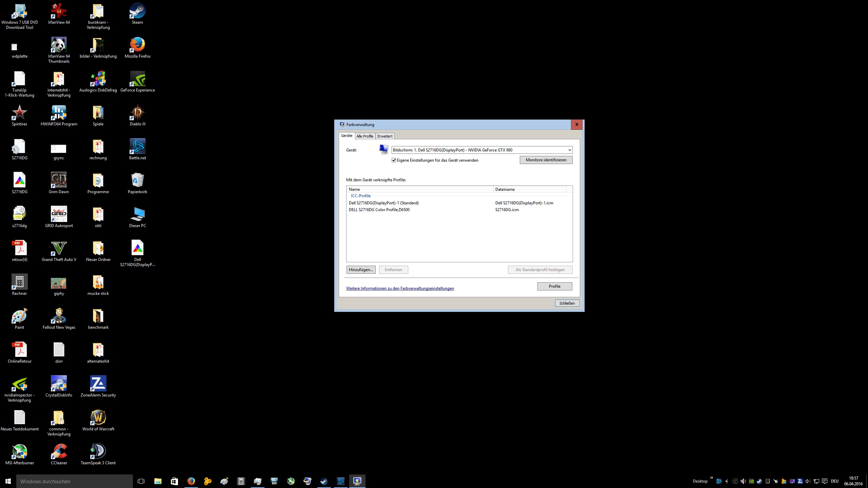Image resolution: width=868 pixels, height=488 pixels.
Task: Open the Weitere Informationen zu den Farbverwaltungseinstellungen link
Action: coord(400,288)
